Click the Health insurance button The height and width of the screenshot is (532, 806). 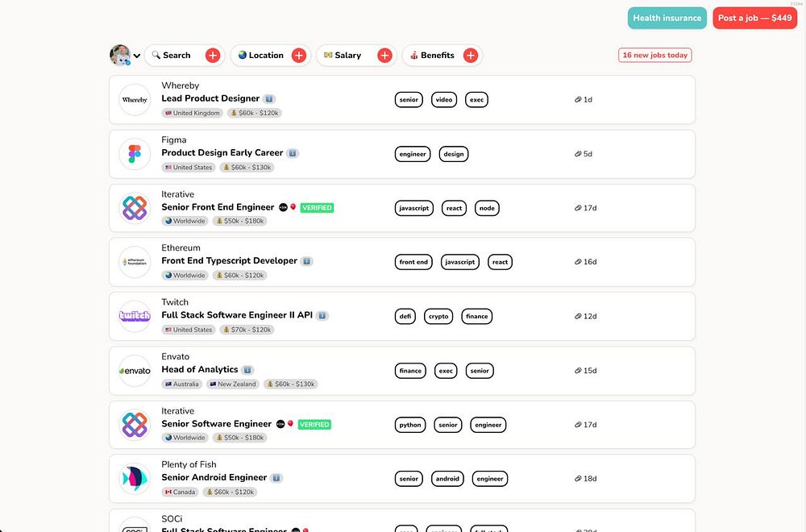point(667,18)
